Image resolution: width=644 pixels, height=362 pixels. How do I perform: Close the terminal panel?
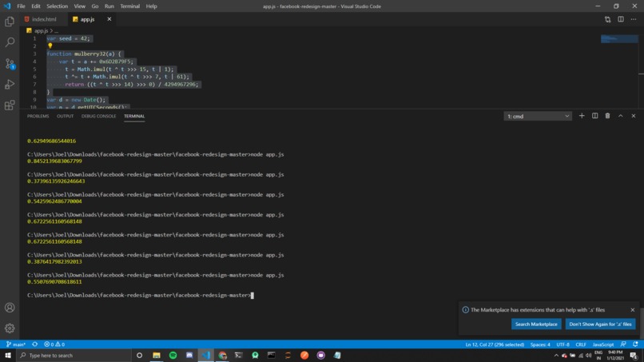click(634, 116)
